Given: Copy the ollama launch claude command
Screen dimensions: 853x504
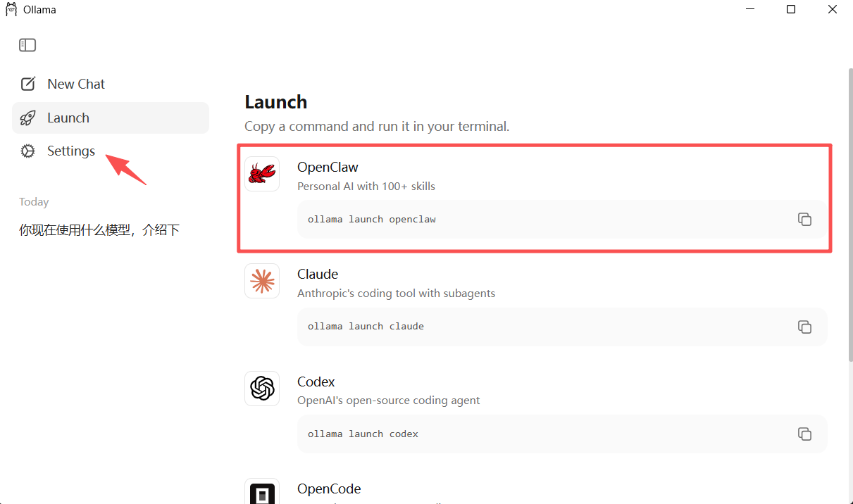Looking at the screenshot, I should tap(804, 327).
